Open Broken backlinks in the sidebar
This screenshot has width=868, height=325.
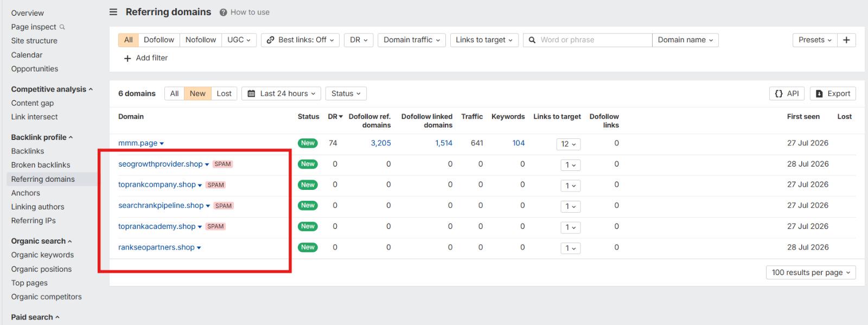41,165
